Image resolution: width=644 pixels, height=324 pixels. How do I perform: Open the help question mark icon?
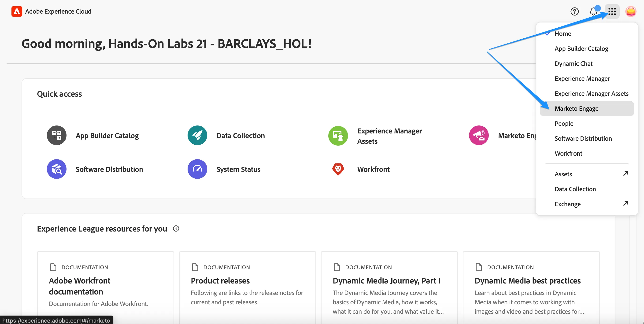point(574,11)
